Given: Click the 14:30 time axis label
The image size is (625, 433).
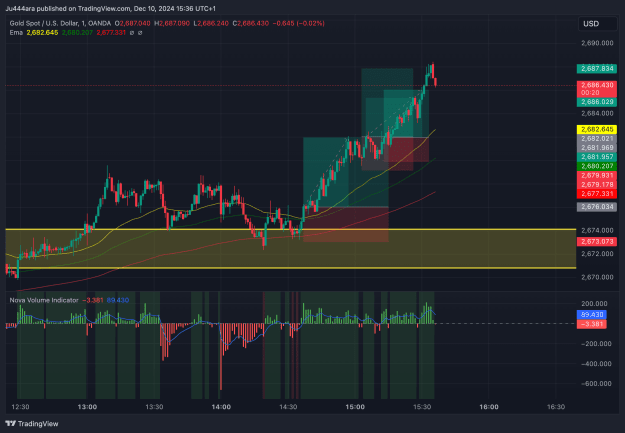Looking at the screenshot, I should [x=288, y=407].
